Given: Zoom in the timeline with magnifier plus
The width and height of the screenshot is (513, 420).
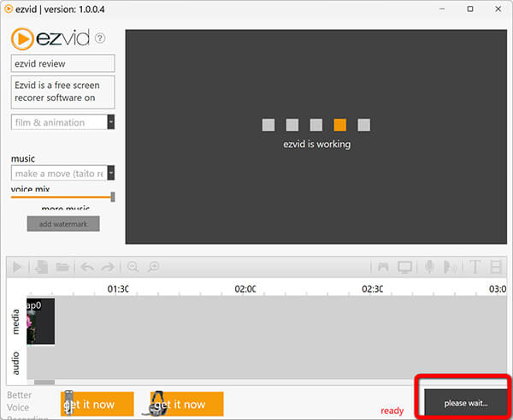Looking at the screenshot, I should (153, 267).
